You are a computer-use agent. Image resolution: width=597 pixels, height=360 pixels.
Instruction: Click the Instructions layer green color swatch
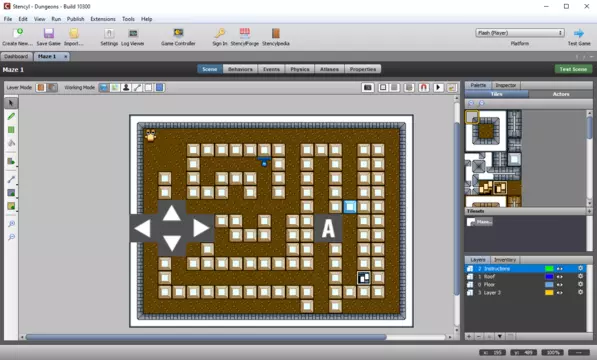point(549,269)
